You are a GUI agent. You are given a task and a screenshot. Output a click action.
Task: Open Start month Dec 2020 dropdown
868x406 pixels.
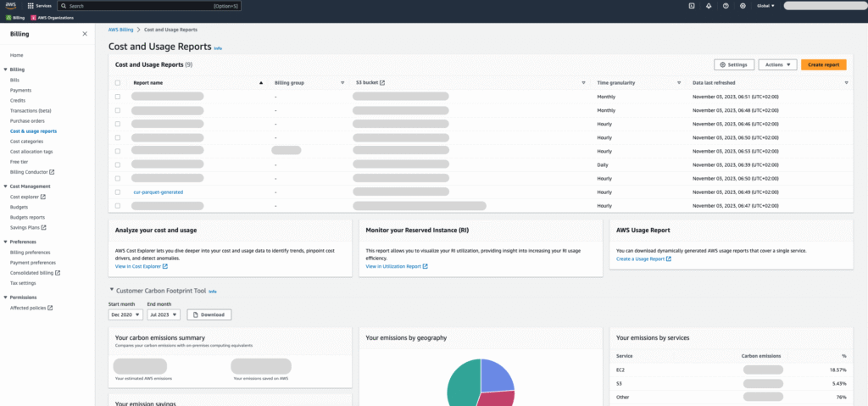[125, 314]
